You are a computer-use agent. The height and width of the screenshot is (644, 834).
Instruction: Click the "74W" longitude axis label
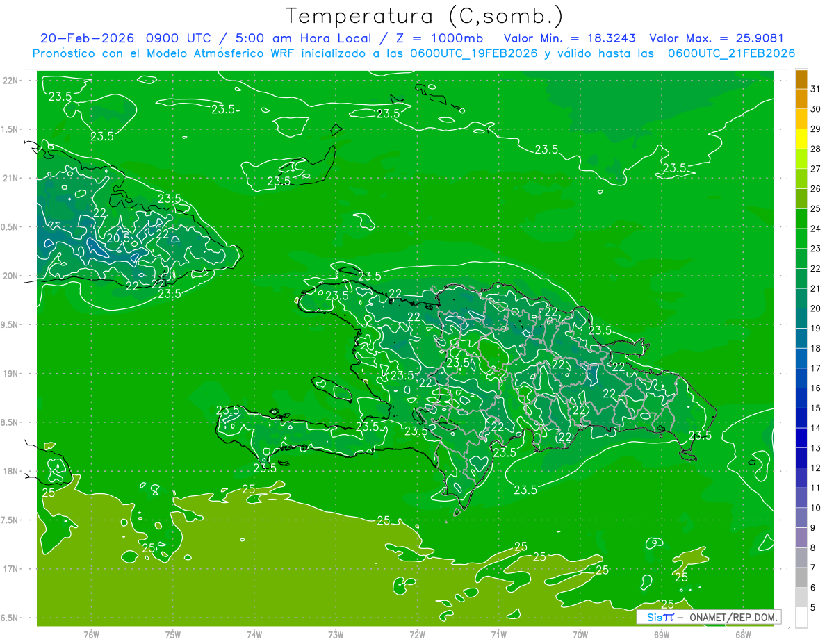254,635
